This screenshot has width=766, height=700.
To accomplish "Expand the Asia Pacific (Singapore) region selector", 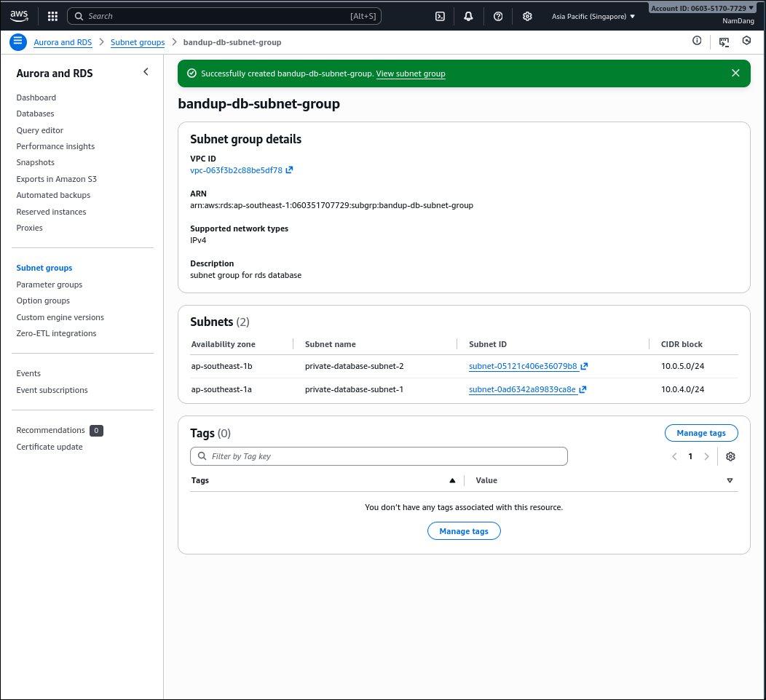I will coord(593,15).
